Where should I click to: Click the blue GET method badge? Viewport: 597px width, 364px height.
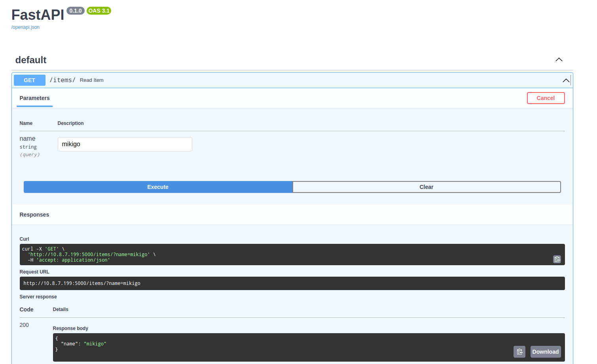pos(29,80)
